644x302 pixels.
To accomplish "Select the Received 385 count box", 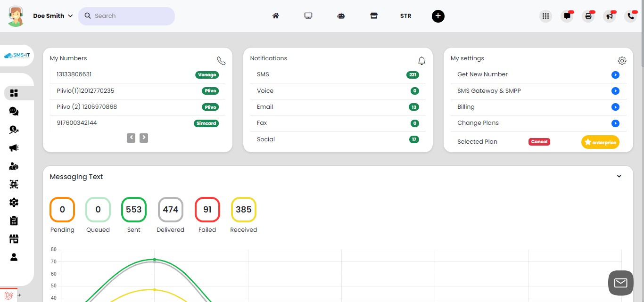I will (x=244, y=210).
